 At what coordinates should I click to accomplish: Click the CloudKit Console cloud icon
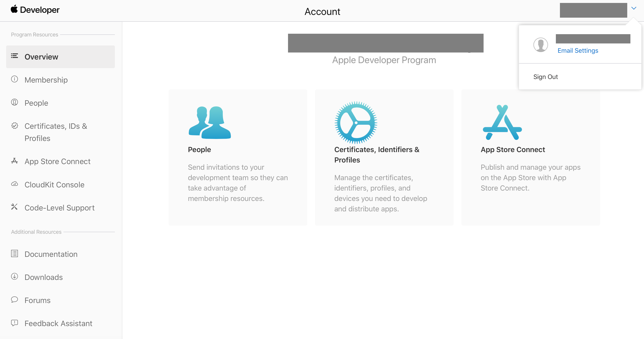[x=15, y=184]
